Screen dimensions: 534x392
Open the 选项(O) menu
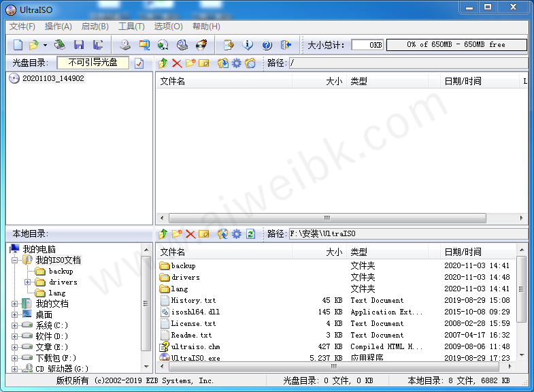[168, 27]
